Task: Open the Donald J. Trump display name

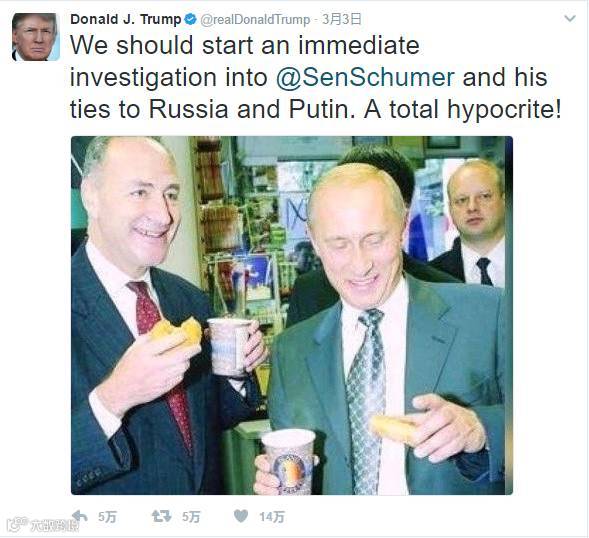Action: coord(126,19)
